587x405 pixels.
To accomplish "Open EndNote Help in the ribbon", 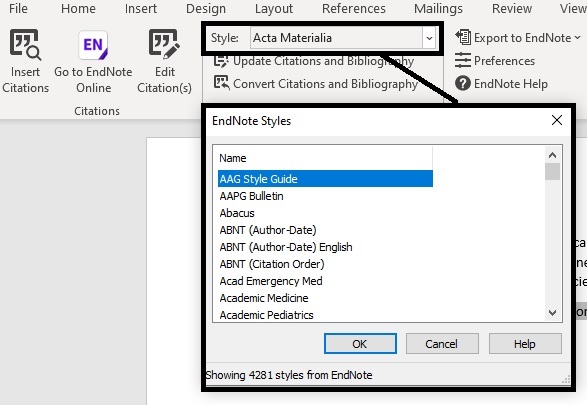I will (501, 83).
